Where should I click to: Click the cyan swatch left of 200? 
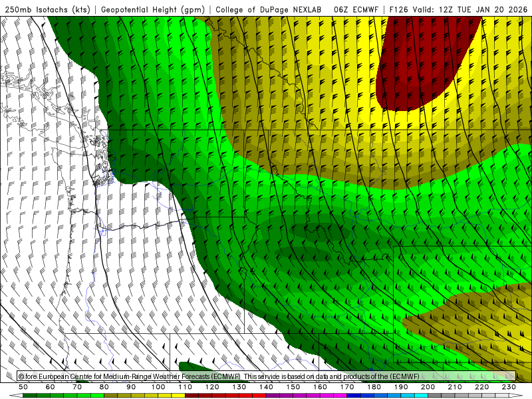click(421, 396)
